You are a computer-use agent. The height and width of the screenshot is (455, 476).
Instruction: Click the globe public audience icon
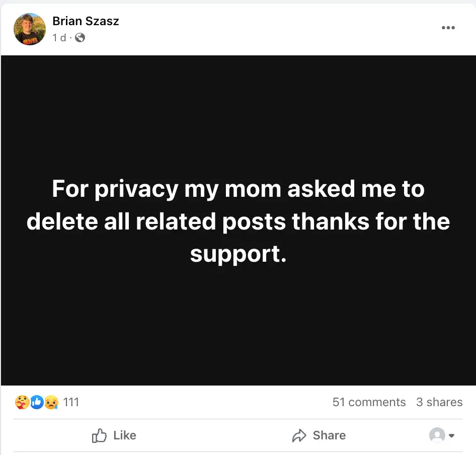pyautogui.click(x=80, y=38)
